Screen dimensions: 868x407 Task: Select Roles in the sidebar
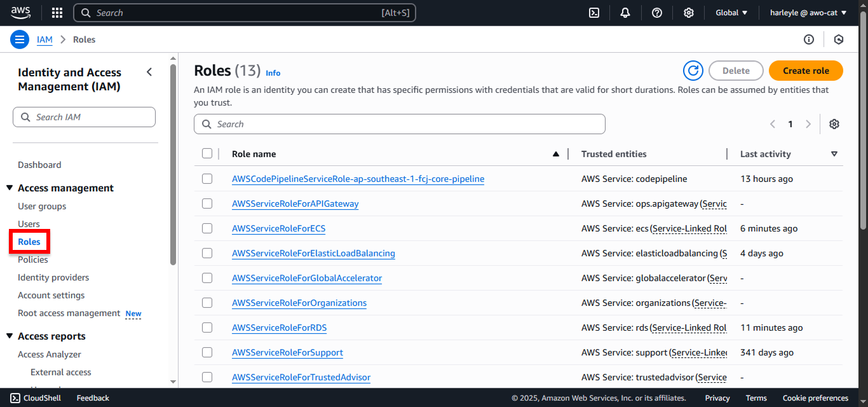click(29, 242)
